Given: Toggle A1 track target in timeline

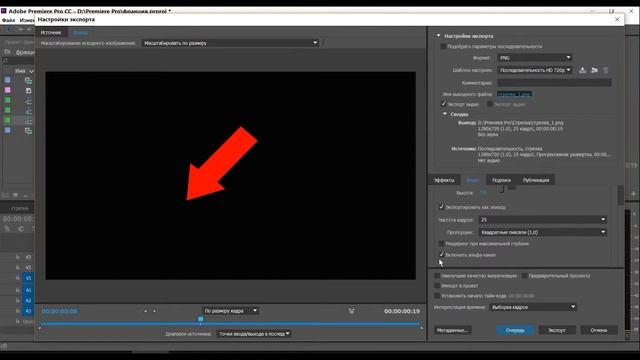Looking at the screenshot, I should point(28,290).
